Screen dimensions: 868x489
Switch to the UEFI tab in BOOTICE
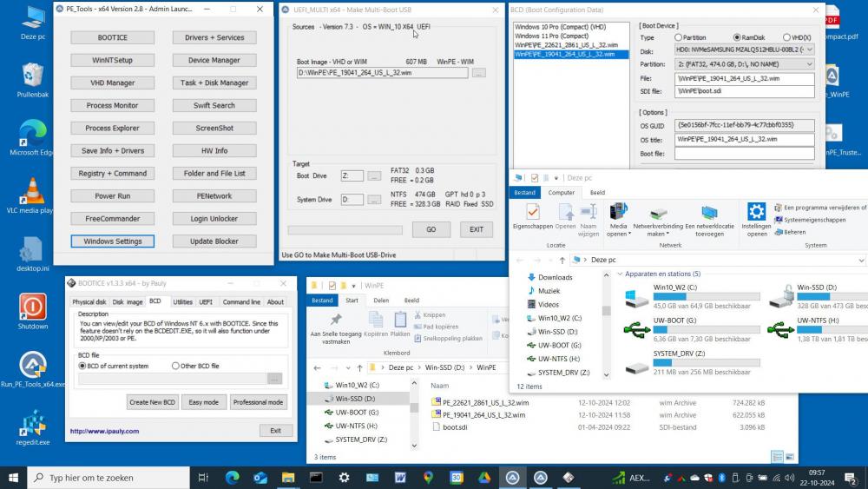coord(206,301)
